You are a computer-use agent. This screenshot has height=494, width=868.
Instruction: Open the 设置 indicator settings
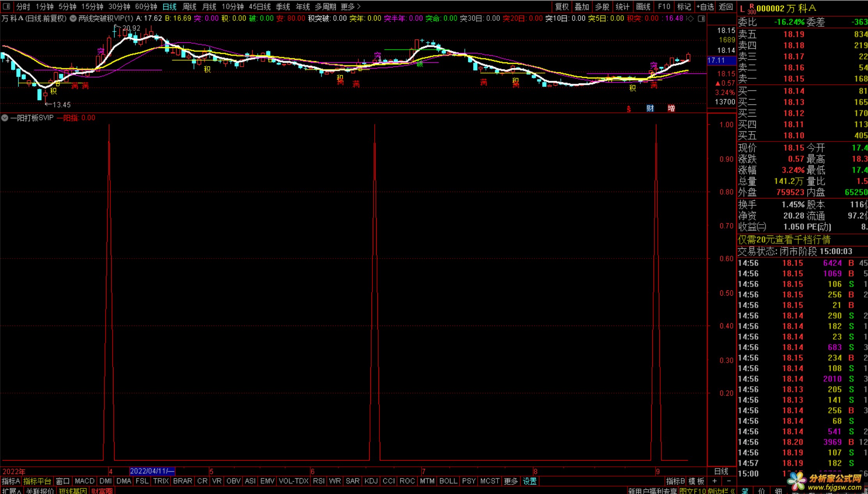[x=530, y=481]
